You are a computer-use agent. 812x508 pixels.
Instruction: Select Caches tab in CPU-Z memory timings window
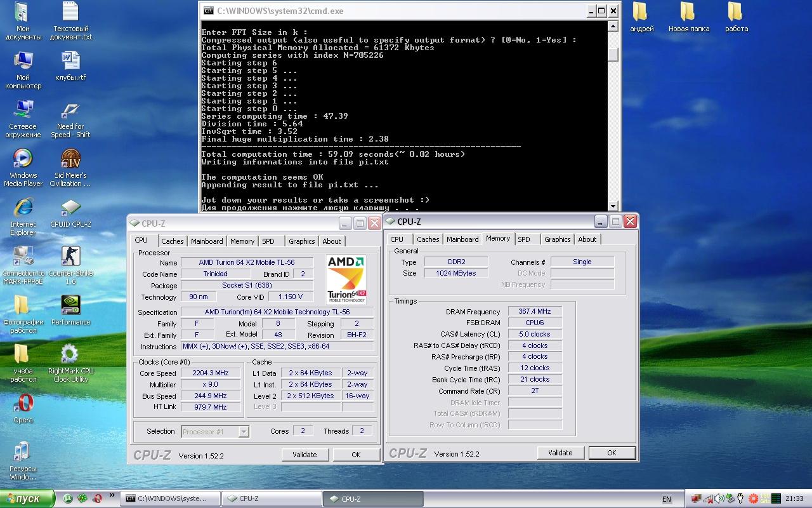(428, 239)
